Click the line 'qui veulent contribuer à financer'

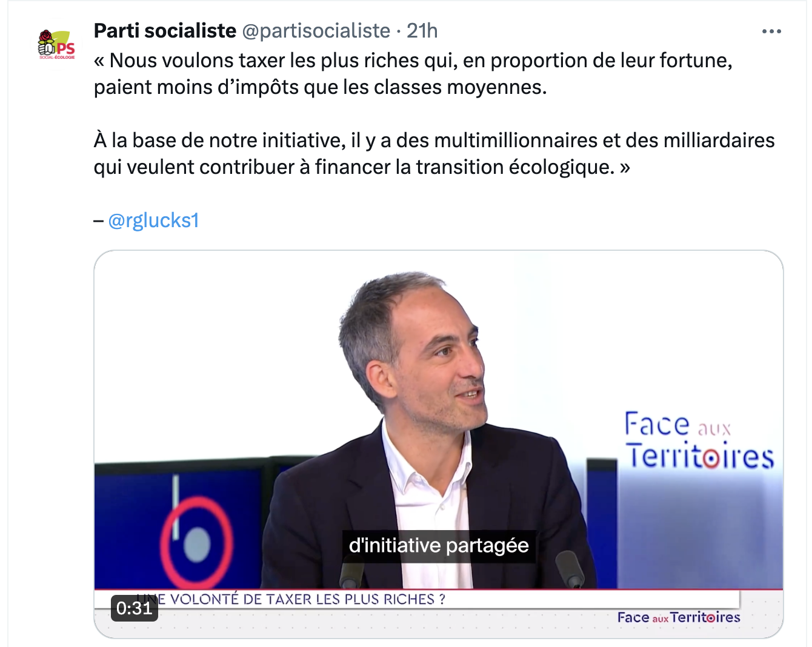click(x=362, y=167)
